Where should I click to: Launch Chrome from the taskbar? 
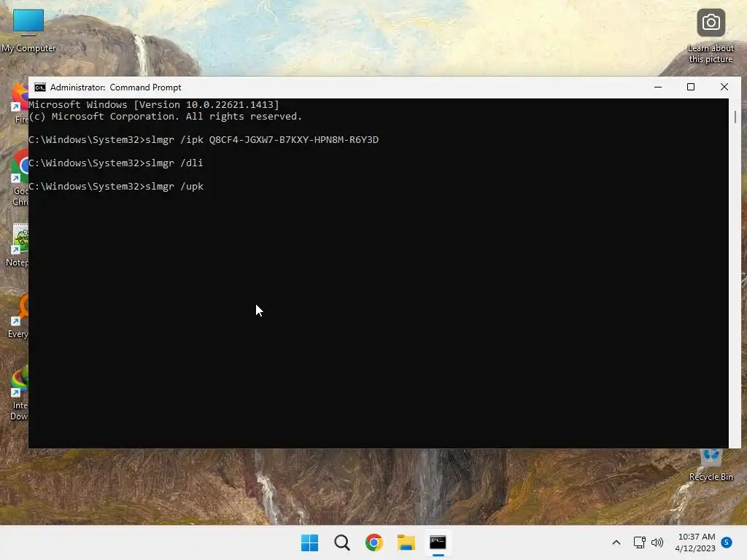[374, 542]
